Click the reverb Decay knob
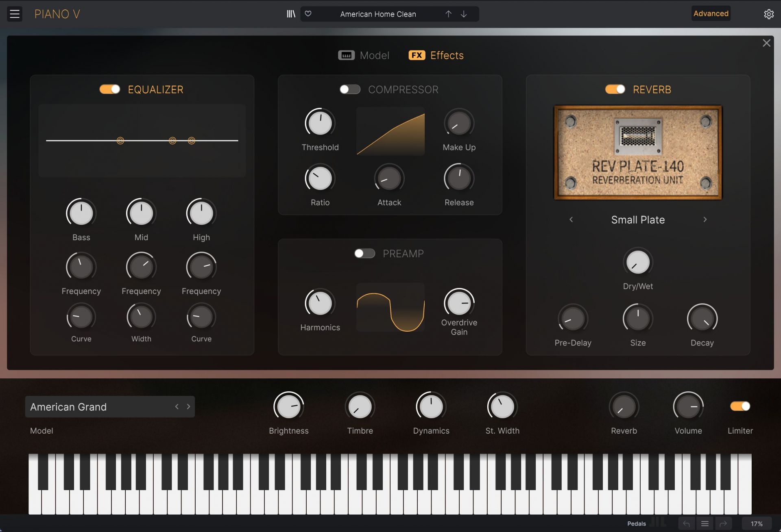 (x=702, y=319)
